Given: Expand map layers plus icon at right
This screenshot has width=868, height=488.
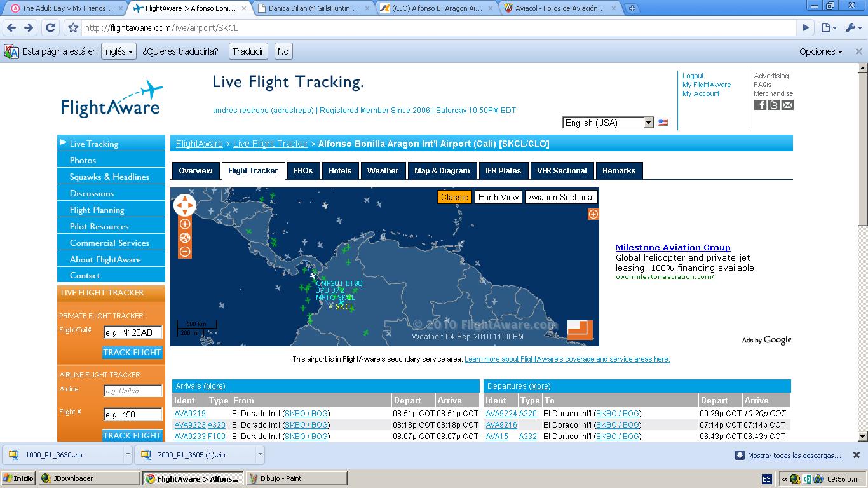Looking at the screenshot, I should (593, 214).
